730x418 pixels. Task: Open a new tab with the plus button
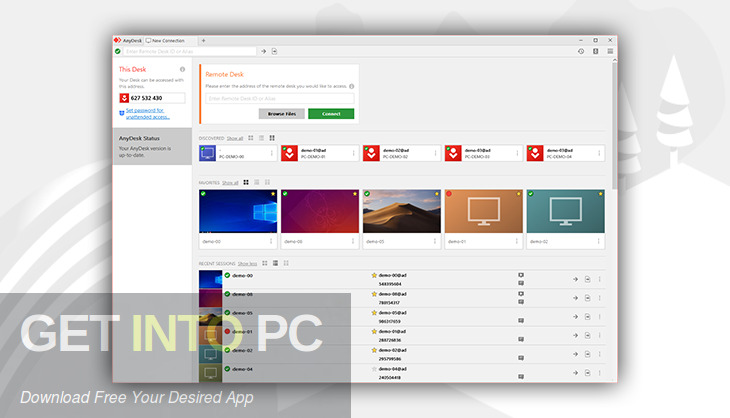(x=203, y=40)
